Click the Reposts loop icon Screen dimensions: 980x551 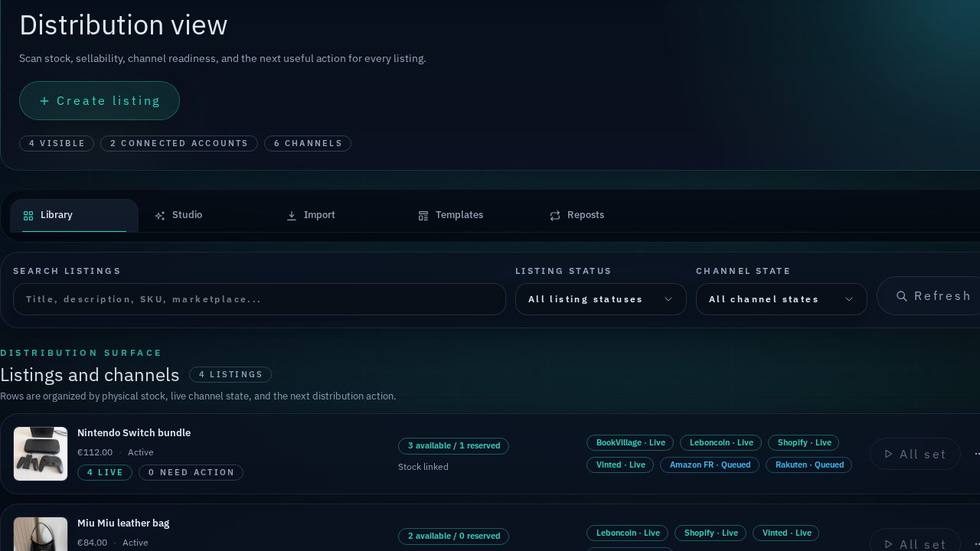[555, 216]
